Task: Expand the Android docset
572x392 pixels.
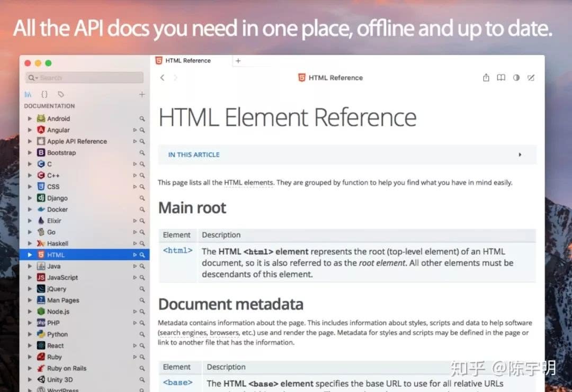Action: tap(30, 119)
